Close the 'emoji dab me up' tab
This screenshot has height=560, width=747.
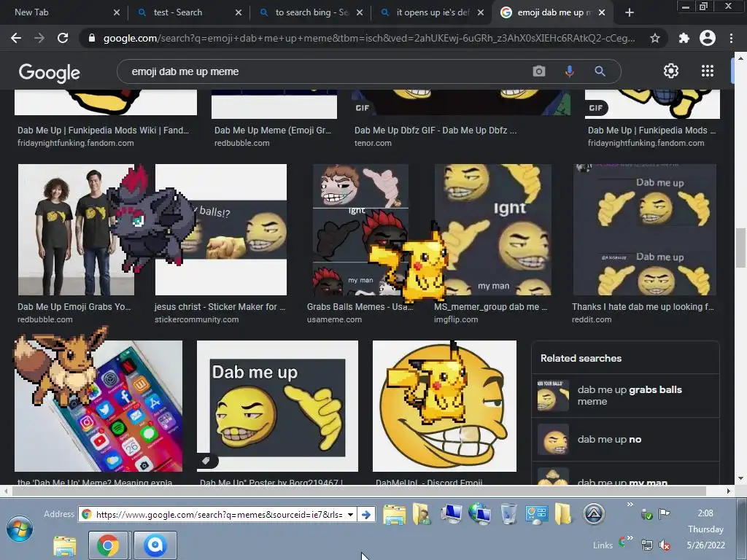coord(602,13)
